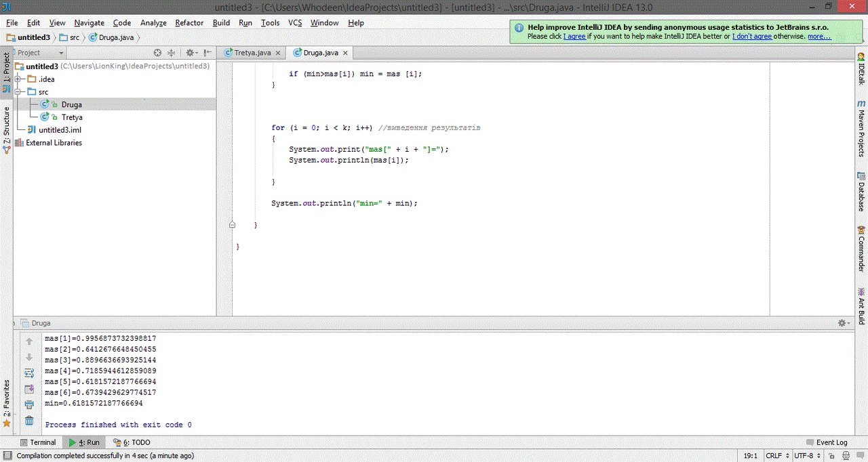Open Run panel settings gear
868x462 pixels.
click(x=842, y=323)
